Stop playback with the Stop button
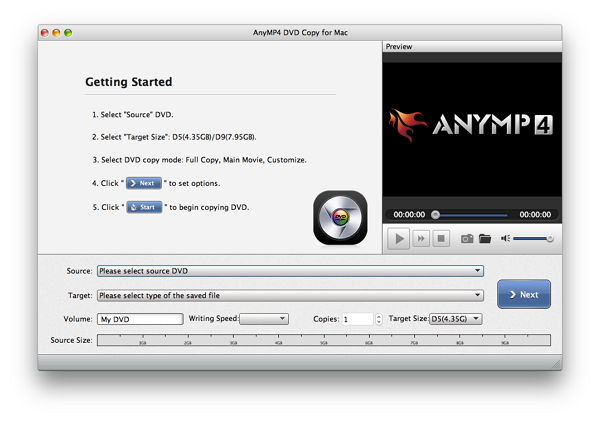Image resolution: width=600 pixels, height=422 pixels. click(x=443, y=239)
